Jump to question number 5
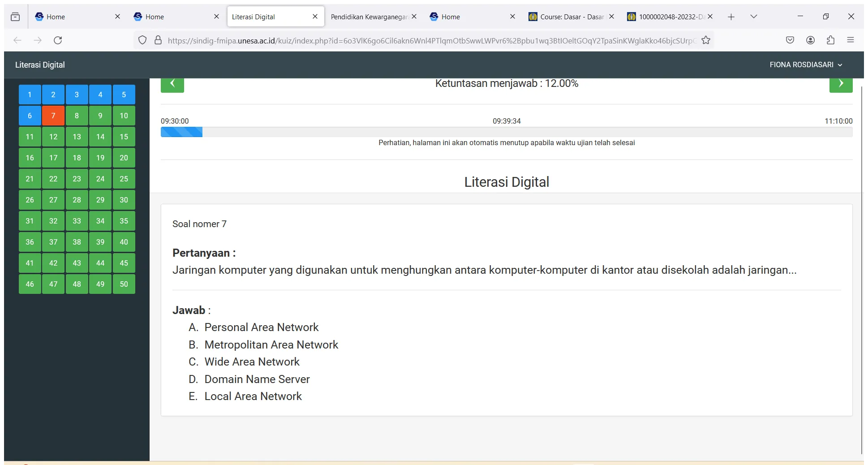Screen dimensions: 868x465 [124, 95]
